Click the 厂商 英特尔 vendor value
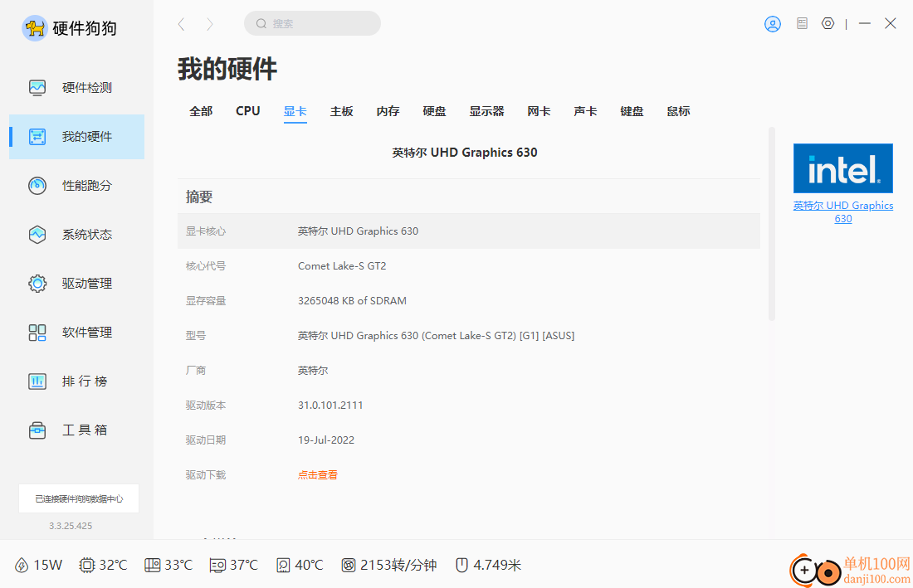913x588 pixels. (313, 371)
